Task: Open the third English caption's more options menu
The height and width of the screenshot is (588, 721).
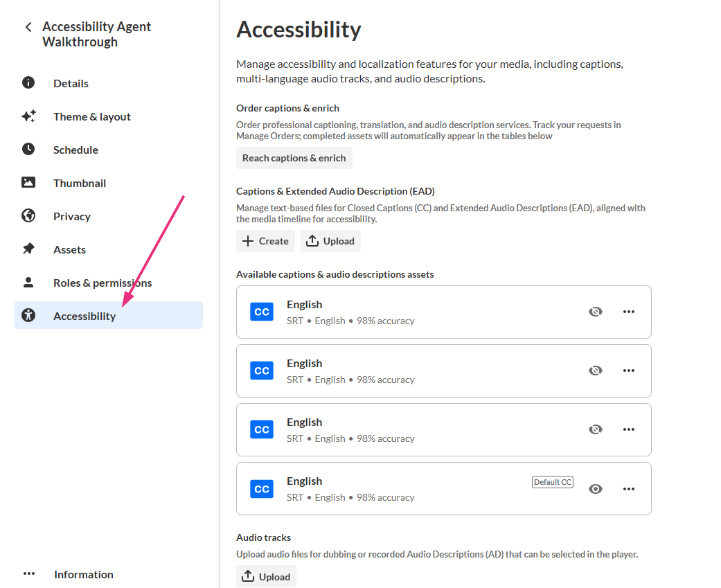Action: click(x=628, y=429)
